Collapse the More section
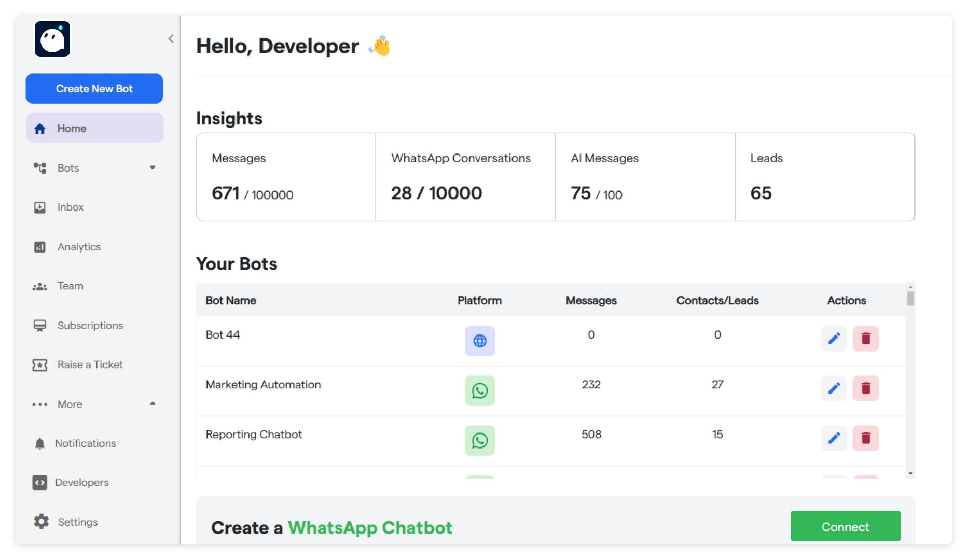 (x=152, y=403)
